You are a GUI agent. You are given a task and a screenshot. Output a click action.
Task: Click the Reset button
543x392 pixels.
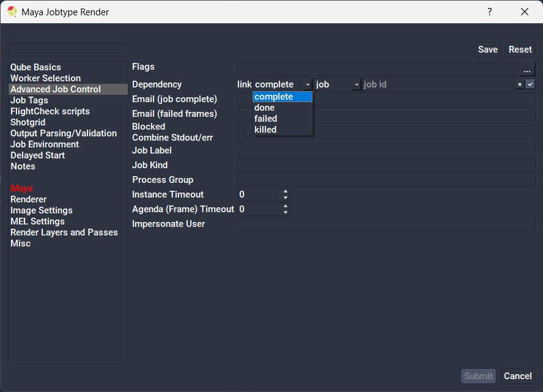(x=520, y=50)
